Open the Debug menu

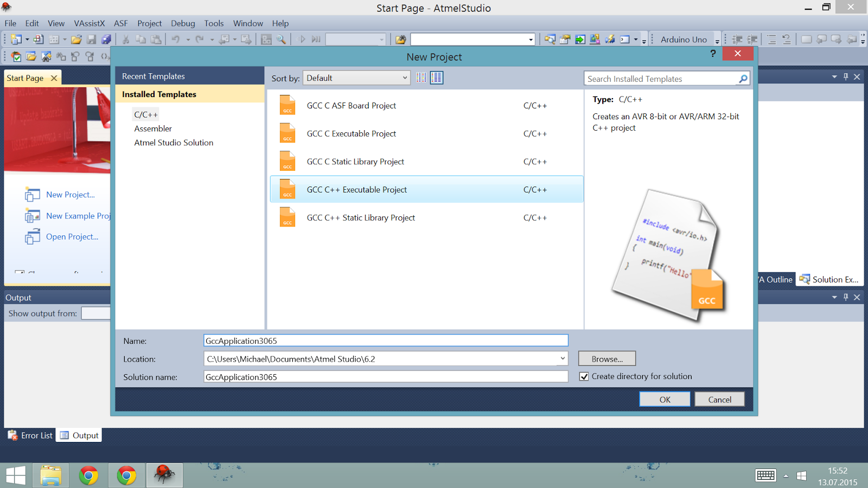pos(183,23)
